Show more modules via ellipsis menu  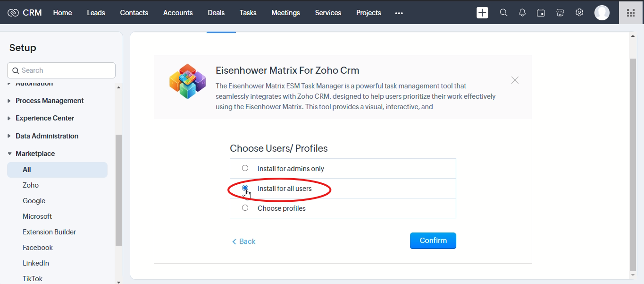point(399,13)
